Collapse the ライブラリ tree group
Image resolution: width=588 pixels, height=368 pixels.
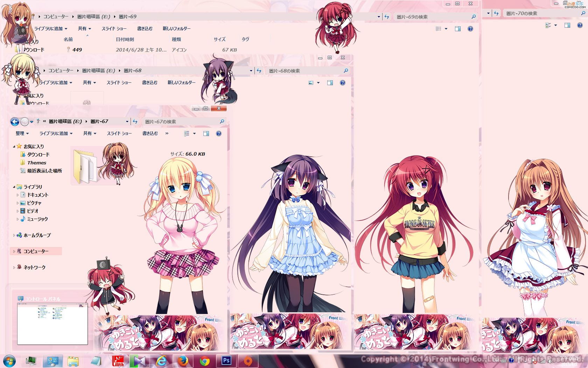coord(14,187)
